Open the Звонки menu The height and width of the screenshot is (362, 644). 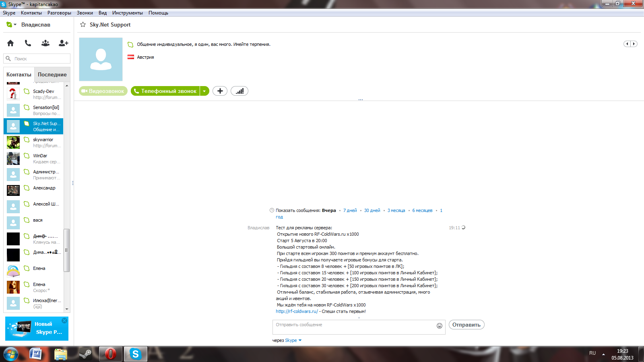pyautogui.click(x=85, y=13)
